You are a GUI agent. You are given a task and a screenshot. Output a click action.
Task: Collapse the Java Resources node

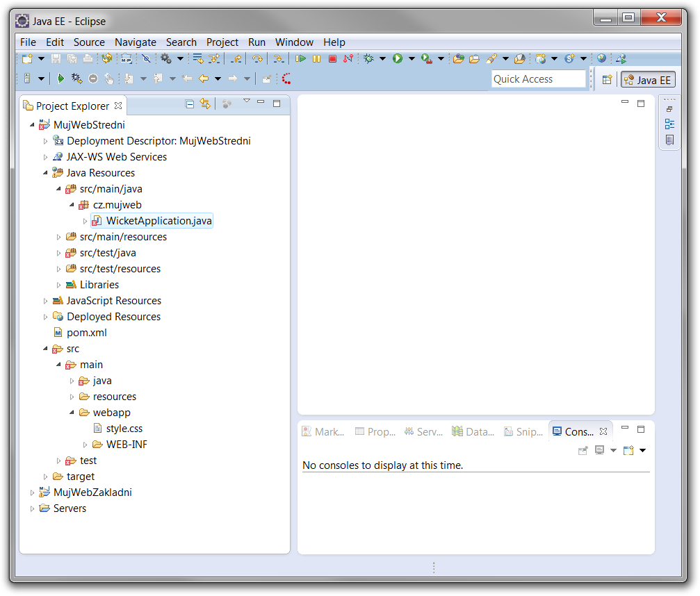tap(46, 173)
